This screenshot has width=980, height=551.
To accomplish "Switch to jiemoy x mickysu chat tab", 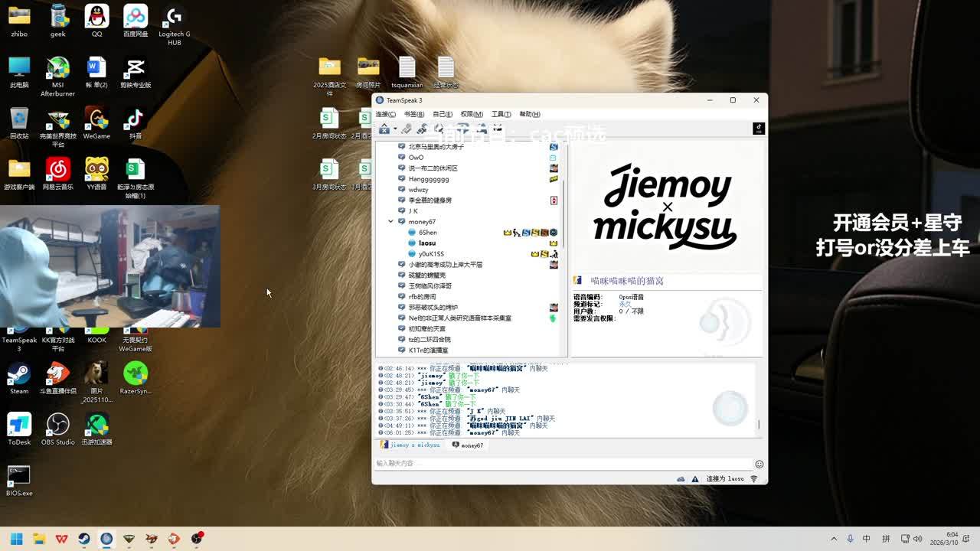I will [411, 445].
